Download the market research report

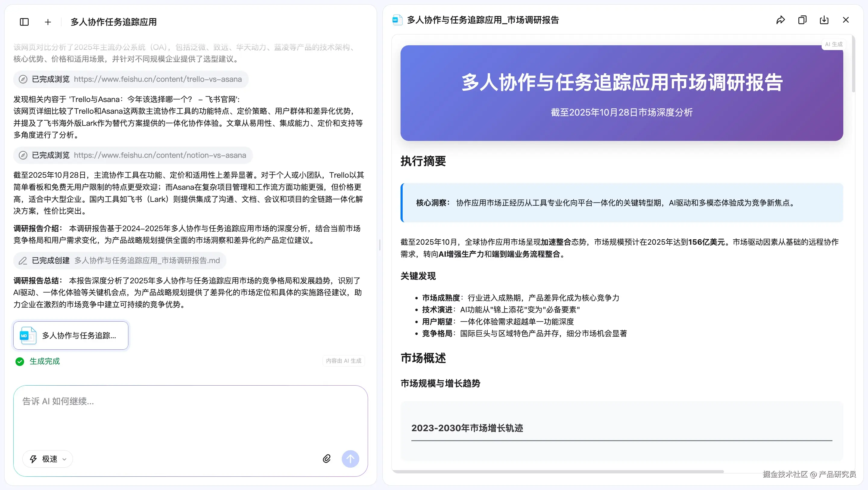(824, 20)
